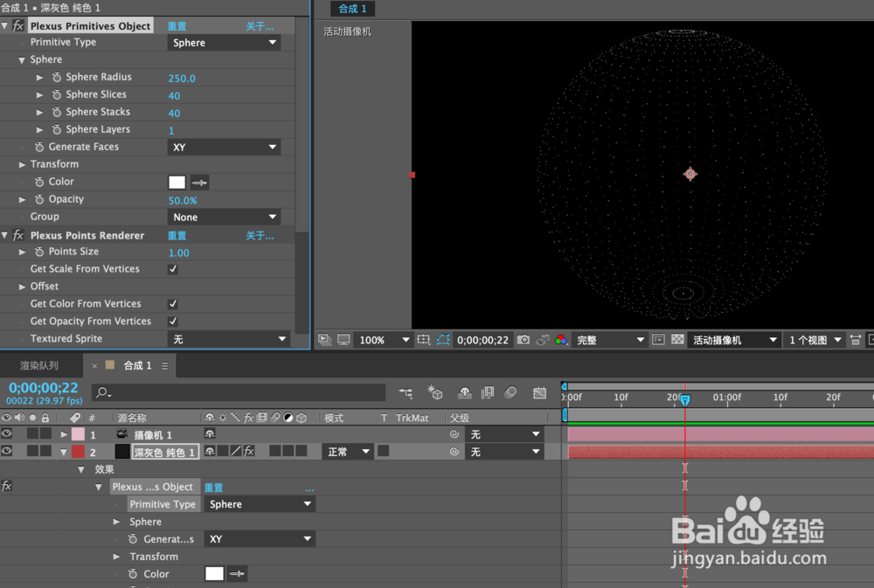Click 关于... for Plexus Points Renderer
874x588 pixels.
pyautogui.click(x=260, y=236)
